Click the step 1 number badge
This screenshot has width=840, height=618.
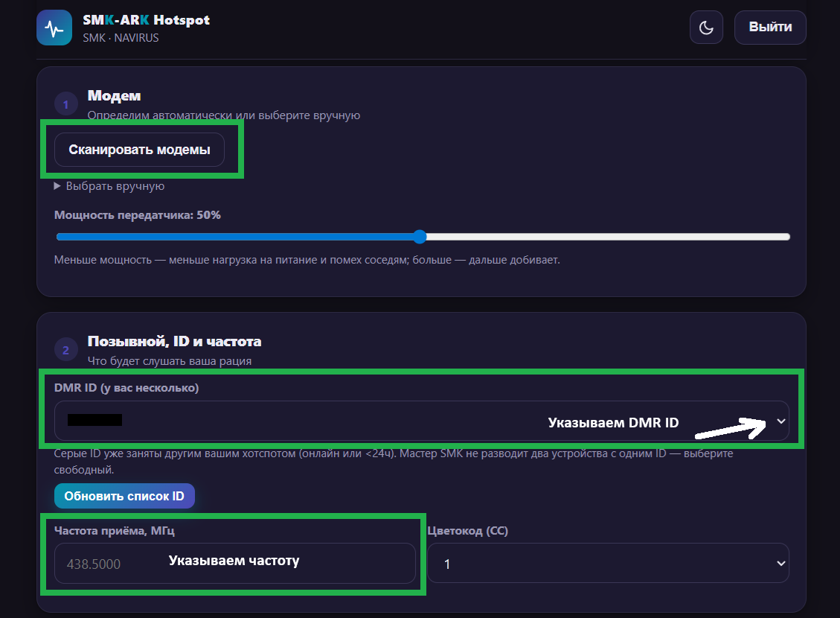tap(66, 104)
